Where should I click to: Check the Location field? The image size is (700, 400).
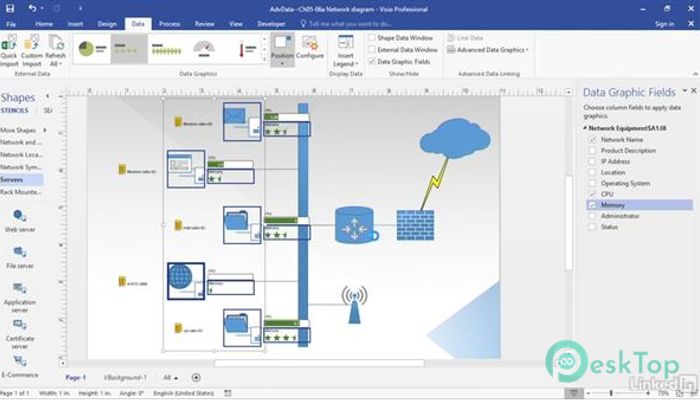tap(592, 172)
